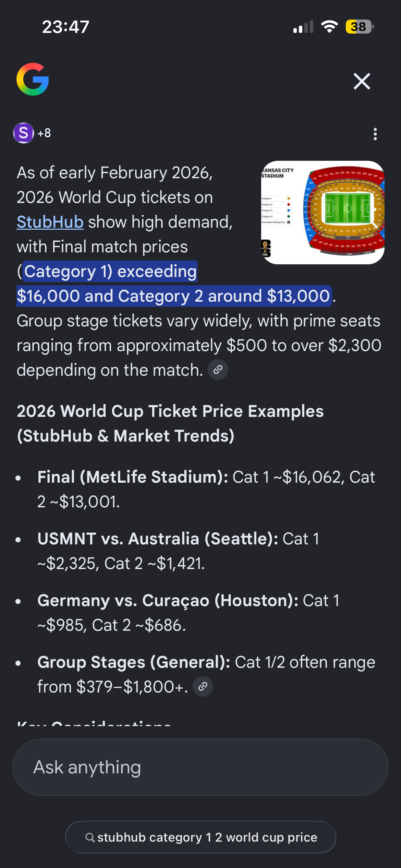Tap the Google logo icon
This screenshot has height=868, width=401.
pos(33,79)
